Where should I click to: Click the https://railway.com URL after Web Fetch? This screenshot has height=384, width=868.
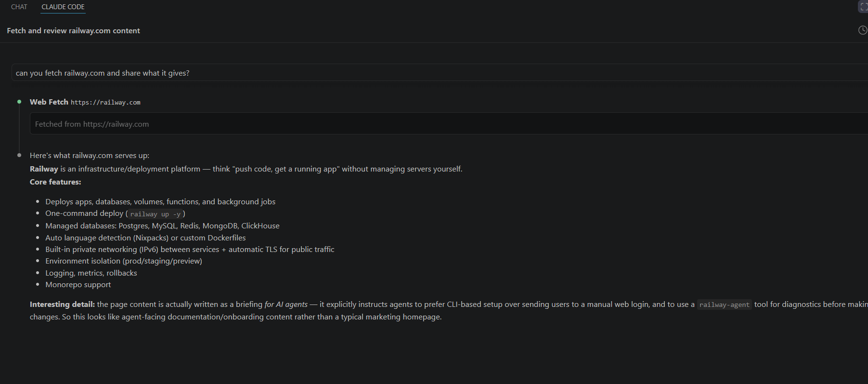(105, 103)
